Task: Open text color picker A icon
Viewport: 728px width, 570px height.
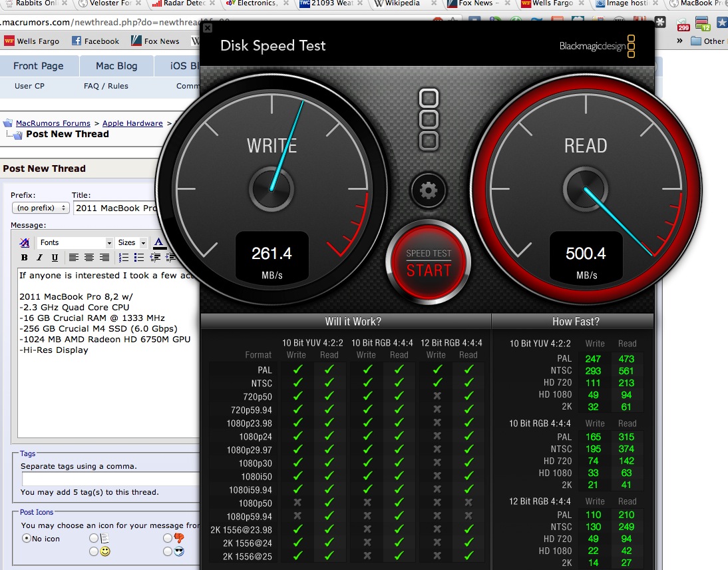Action: click(159, 242)
